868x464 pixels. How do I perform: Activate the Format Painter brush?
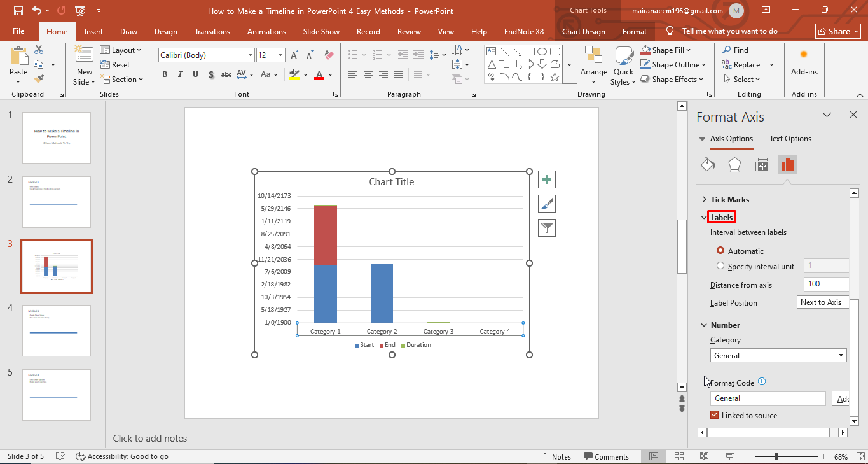(x=39, y=79)
